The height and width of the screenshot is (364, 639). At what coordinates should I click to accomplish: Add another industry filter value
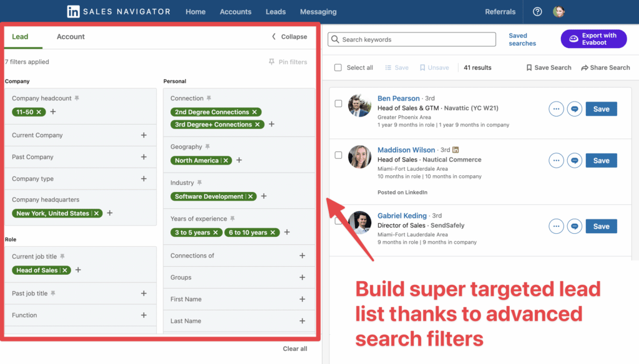(264, 196)
